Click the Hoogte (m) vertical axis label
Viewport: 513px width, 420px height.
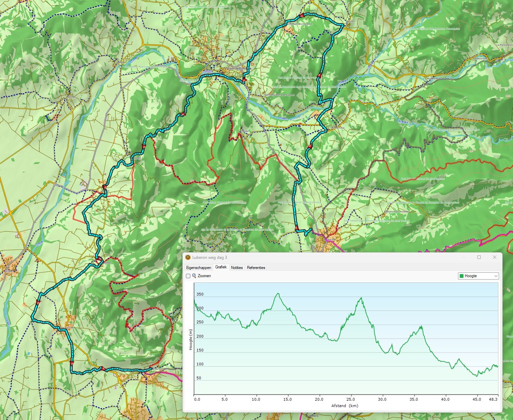coord(191,340)
